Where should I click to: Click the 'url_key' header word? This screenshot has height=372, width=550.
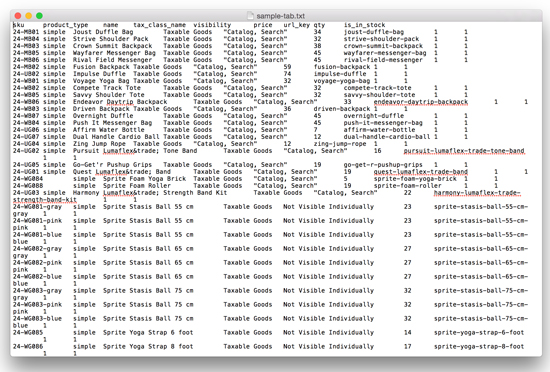click(x=297, y=25)
